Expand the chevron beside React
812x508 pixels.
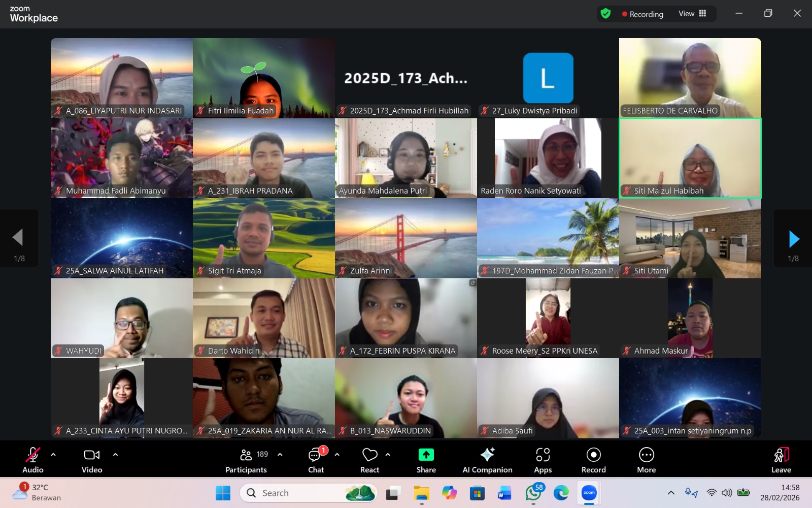pyautogui.click(x=388, y=455)
